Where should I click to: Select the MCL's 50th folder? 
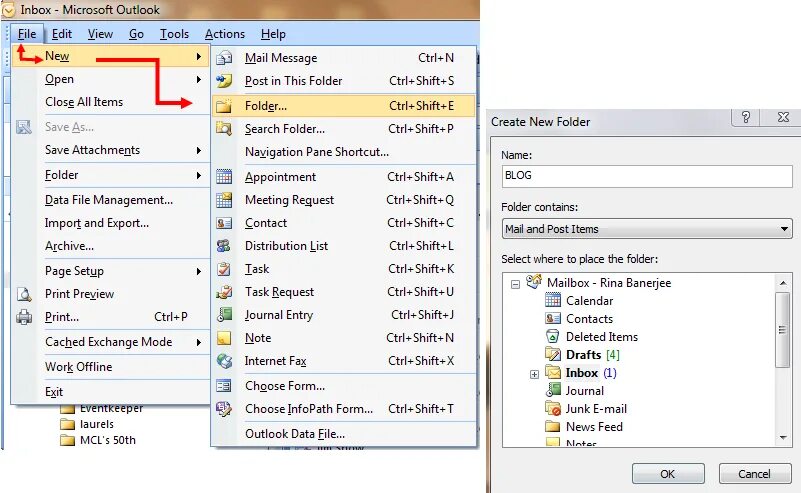(108, 440)
